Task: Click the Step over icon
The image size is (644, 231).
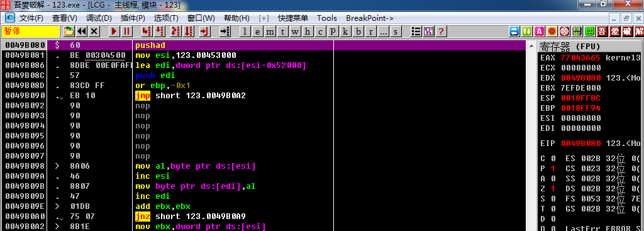Action: point(159,31)
